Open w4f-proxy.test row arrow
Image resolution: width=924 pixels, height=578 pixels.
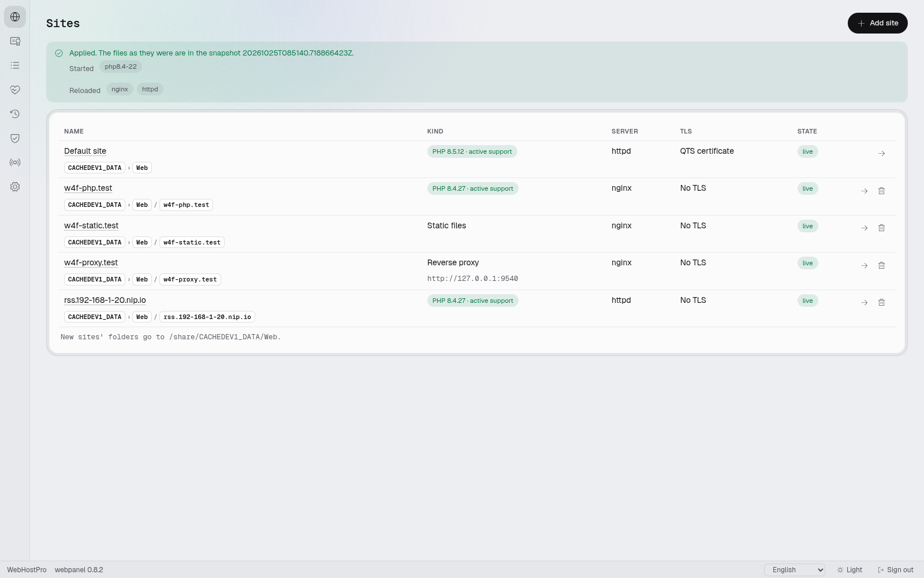864,265
